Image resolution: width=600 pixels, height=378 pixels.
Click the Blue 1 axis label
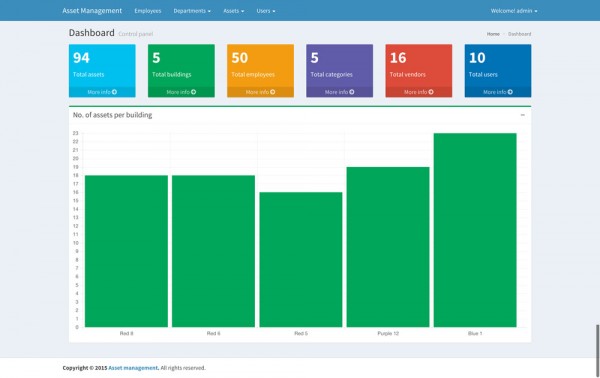coord(475,334)
